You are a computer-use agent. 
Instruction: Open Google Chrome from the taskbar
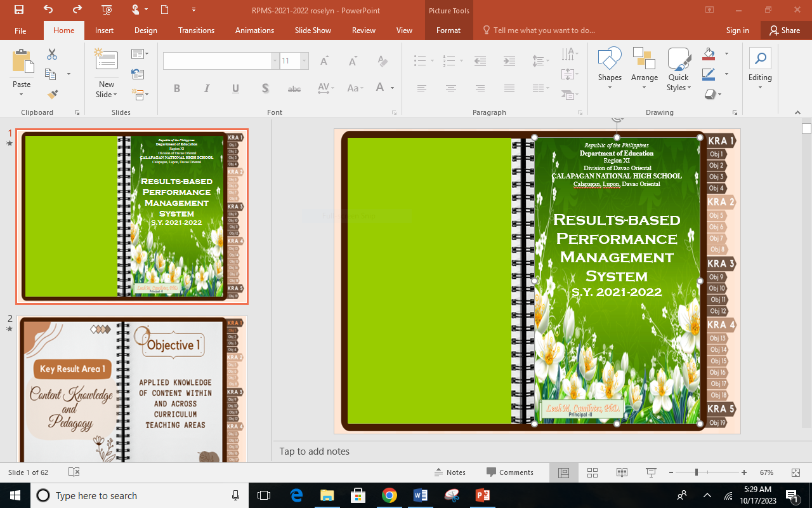point(390,495)
